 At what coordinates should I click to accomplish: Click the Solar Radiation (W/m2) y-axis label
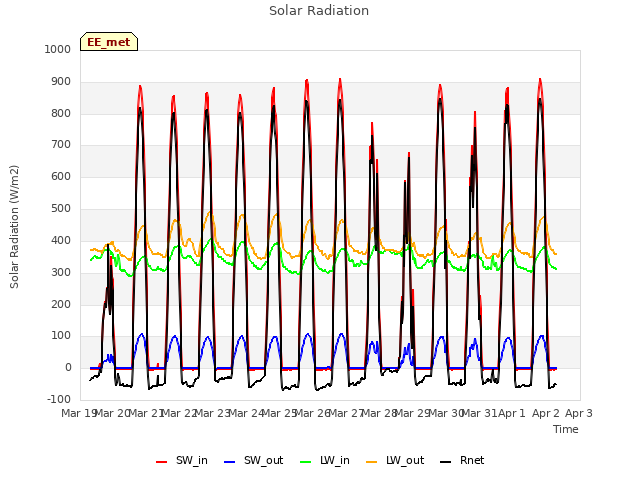14,227
